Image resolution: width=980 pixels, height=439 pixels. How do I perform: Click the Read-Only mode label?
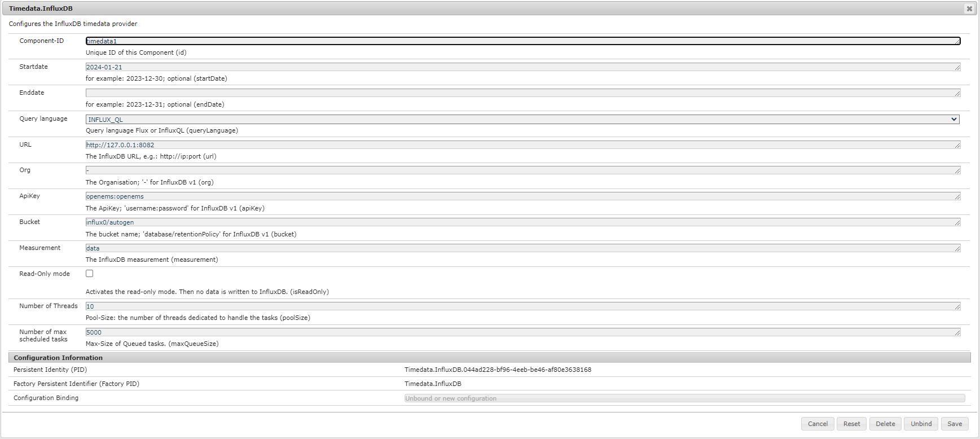(x=45, y=274)
